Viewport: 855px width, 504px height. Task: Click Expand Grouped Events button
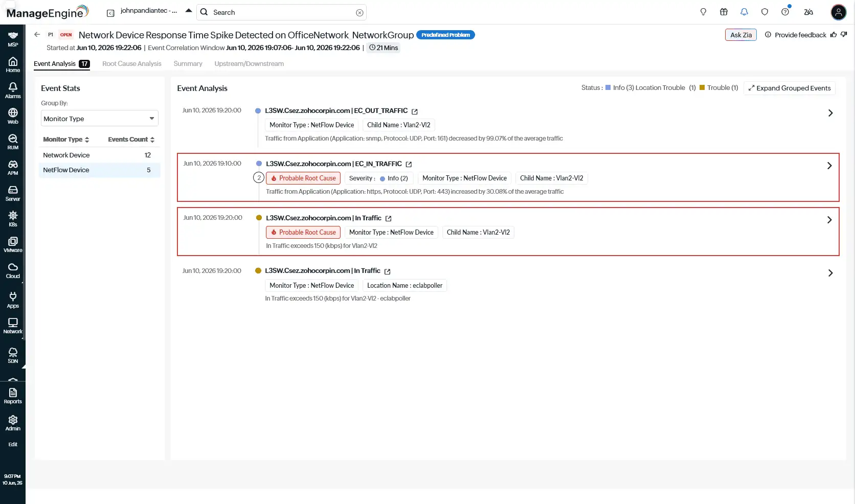pos(790,88)
